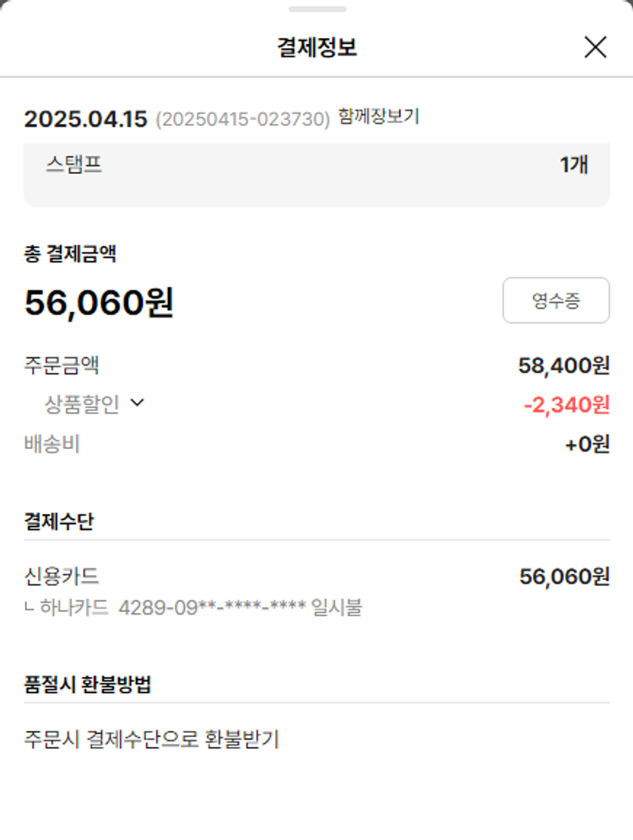This screenshot has height=840, width=633.
Task: Click the 신용카드 payment method label
Action: pyautogui.click(x=62, y=577)
